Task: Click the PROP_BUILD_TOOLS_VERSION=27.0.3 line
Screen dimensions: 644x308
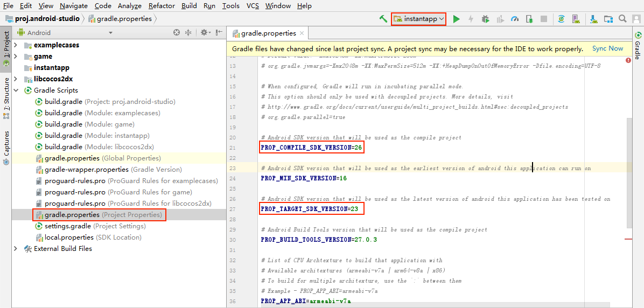Action: [318, 240]
